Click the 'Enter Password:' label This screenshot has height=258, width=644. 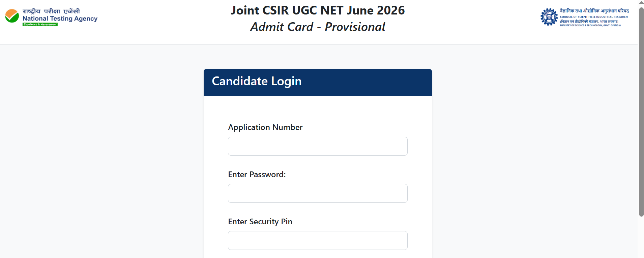[257, 174]
